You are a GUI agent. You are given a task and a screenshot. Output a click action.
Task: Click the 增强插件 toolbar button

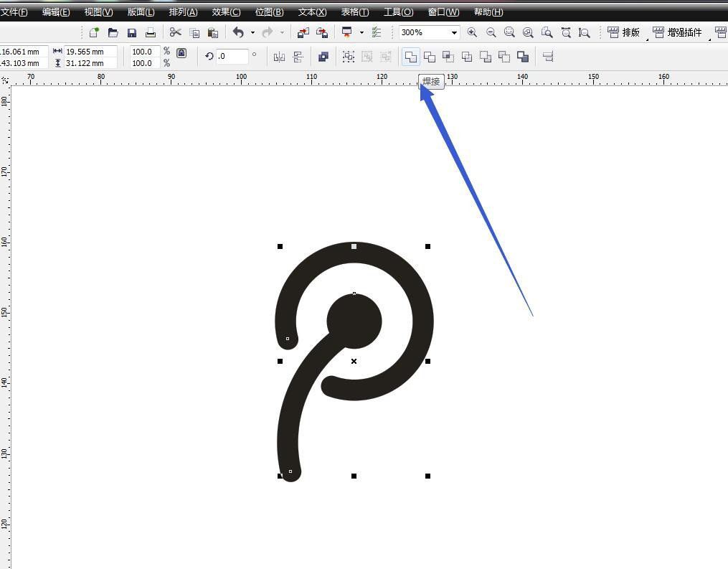click(x=677, y=32)
